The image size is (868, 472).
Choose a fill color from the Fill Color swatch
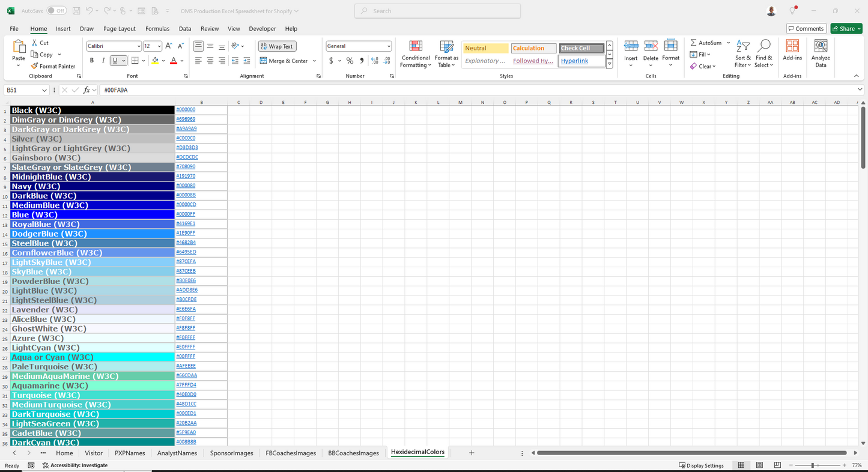(154, 60)
